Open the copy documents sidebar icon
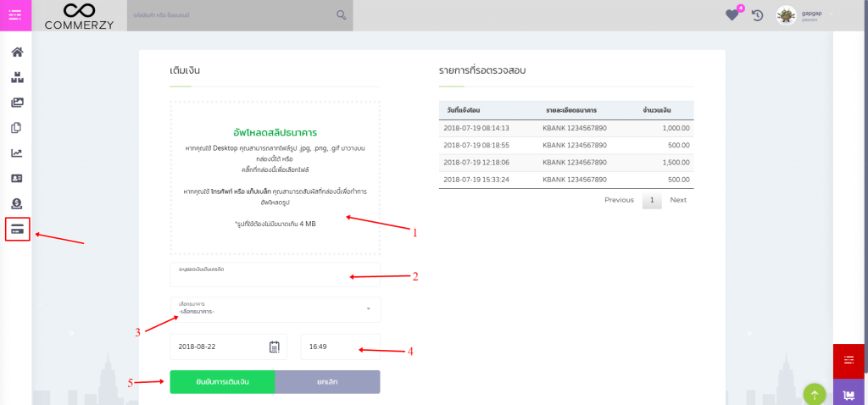This screenshot has height=405, width=868. point(17,128)
